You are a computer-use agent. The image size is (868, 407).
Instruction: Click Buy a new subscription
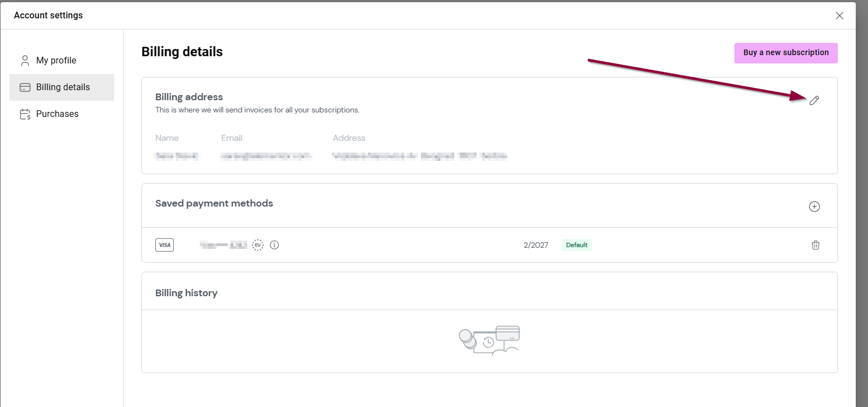coord(786,53)
